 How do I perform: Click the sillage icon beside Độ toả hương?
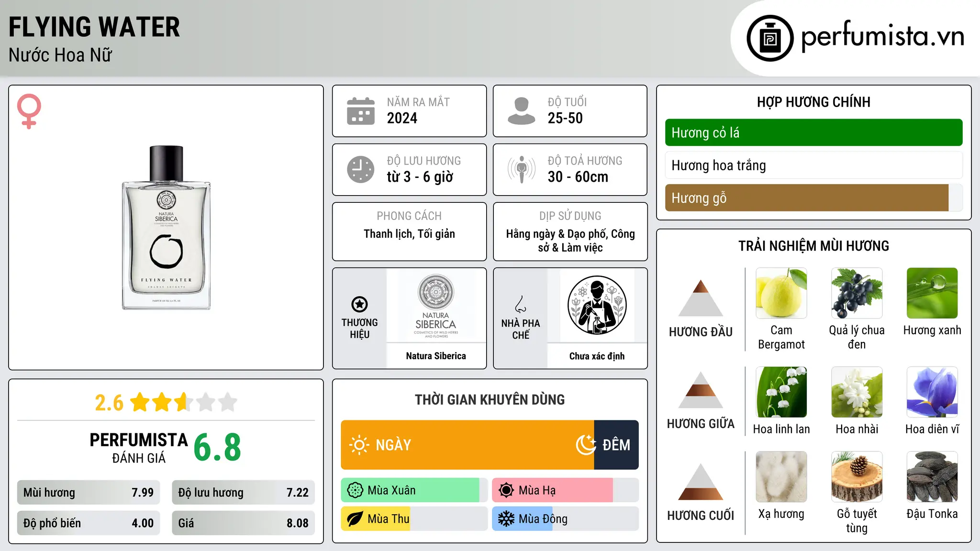(522, 169)
